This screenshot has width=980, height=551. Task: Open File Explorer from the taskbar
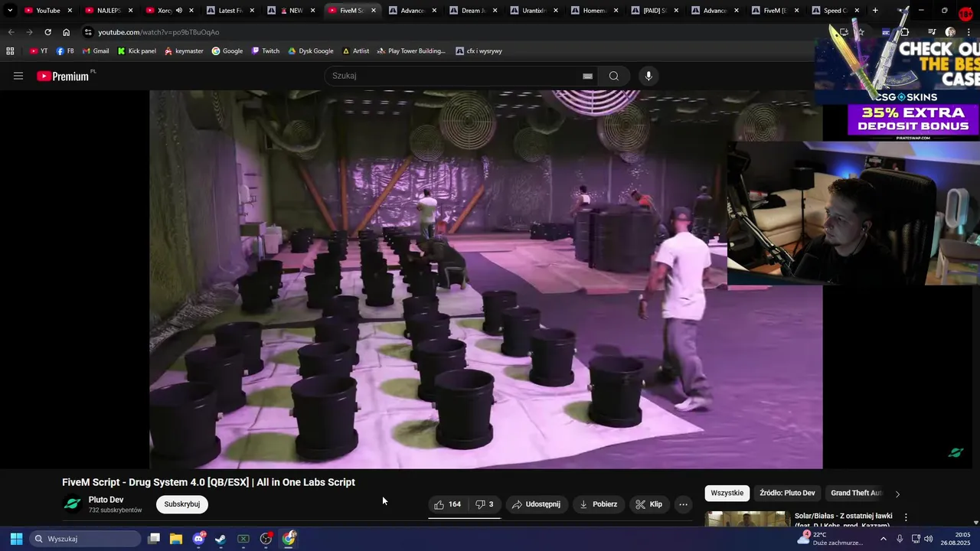click(x=176, y=539)
